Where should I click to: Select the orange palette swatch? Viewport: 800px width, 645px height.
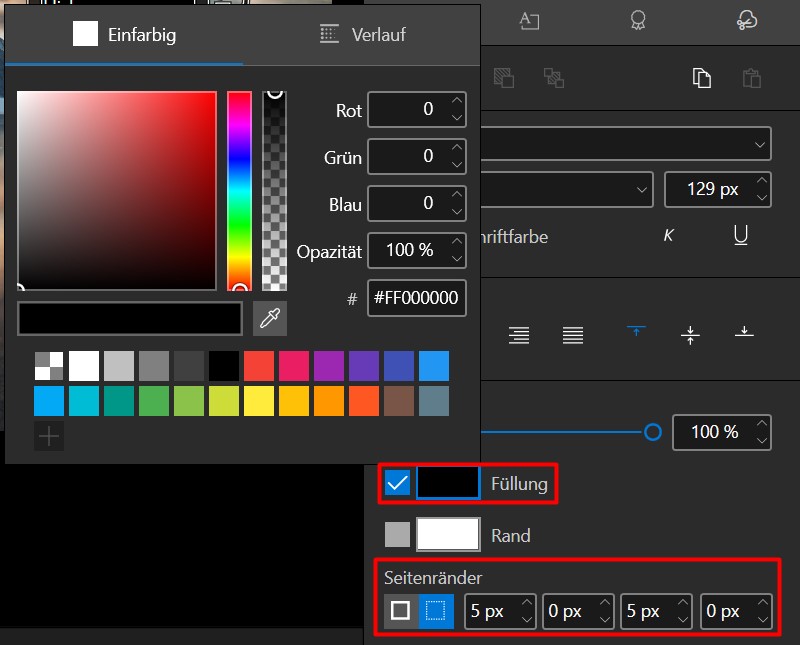click(x=329, y=401)
